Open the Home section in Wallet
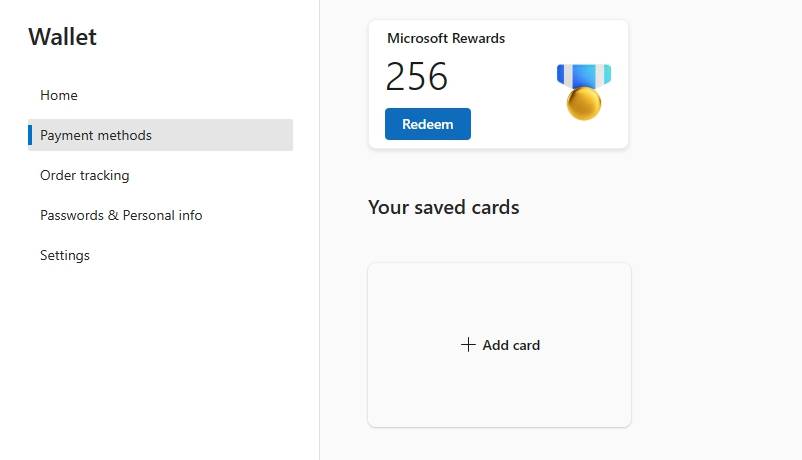 pyautogui.click(x=59, y=95)
